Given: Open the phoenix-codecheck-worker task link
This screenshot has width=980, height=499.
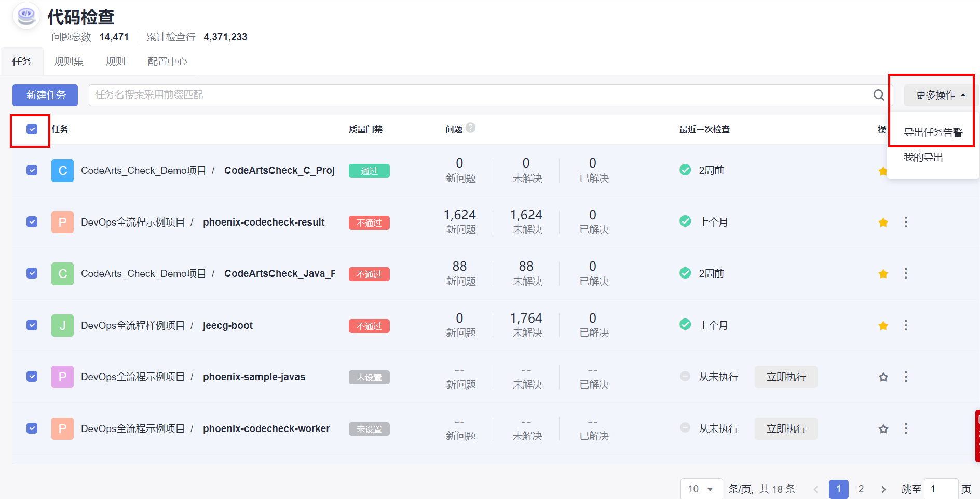Looking at the screenshot, I should coord(266,428).
